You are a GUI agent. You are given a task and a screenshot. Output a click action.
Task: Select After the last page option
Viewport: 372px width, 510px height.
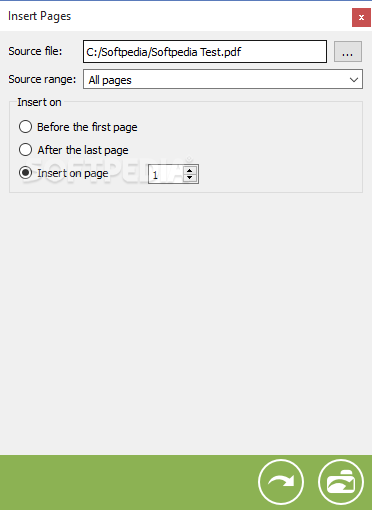coord(26,150)
